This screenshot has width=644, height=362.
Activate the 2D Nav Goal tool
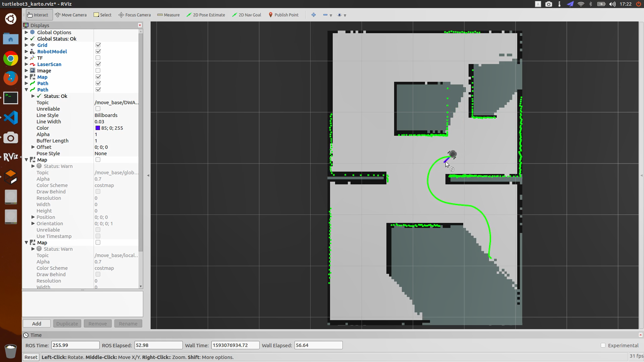pos(247,15)
